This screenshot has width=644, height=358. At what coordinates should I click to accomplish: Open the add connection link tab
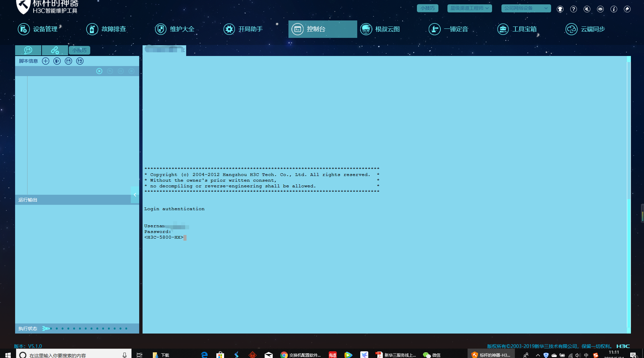[x=55, y=50]
